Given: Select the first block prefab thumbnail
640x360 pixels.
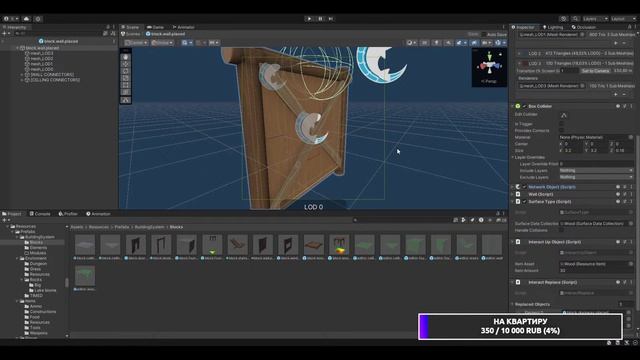Looking at the screenshot, I should 85,244.
